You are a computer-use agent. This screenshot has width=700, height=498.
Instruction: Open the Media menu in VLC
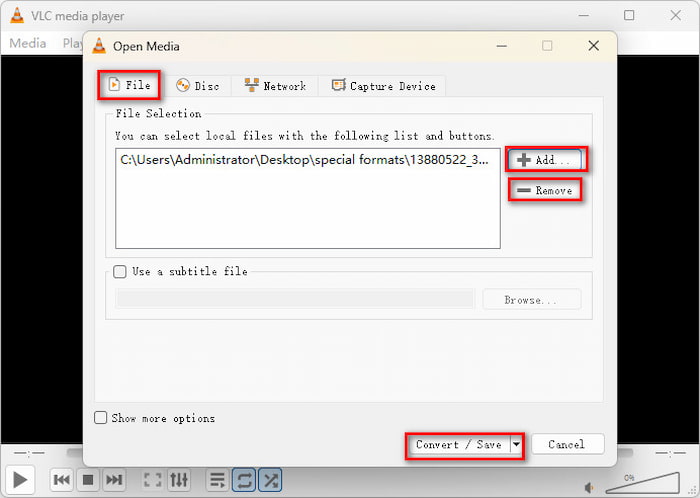[x=28, y=43]
